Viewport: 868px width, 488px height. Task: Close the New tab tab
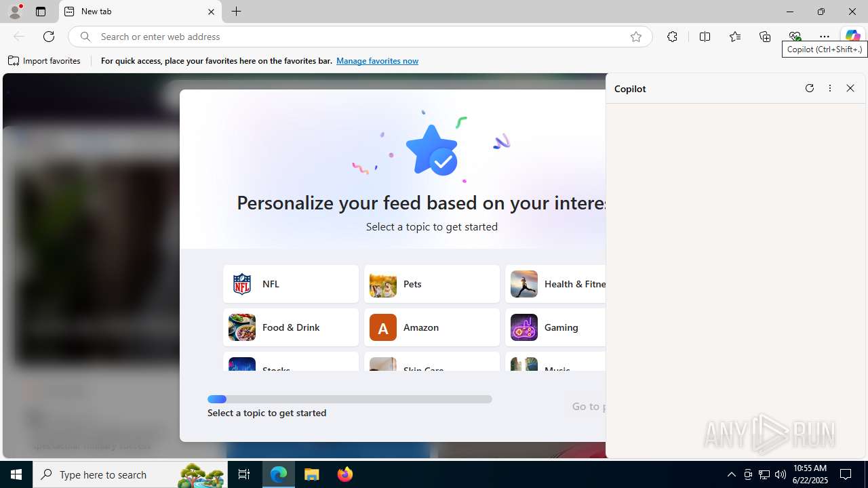(211, 12)
